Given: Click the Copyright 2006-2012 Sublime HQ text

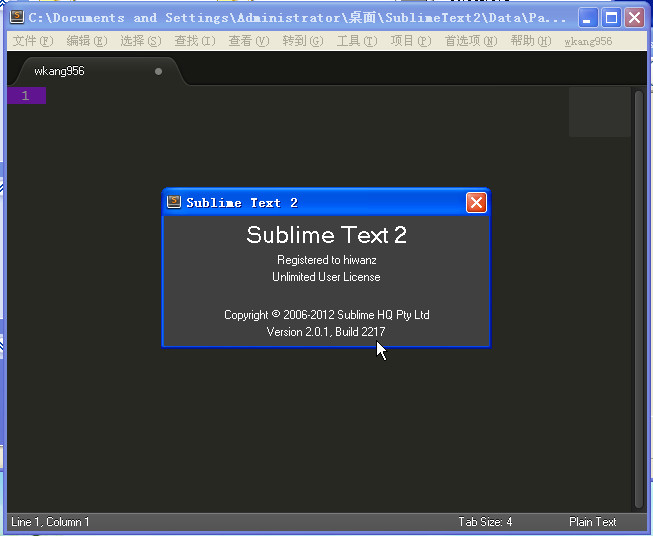Looking at the screenshot, I should pos(326,315).
